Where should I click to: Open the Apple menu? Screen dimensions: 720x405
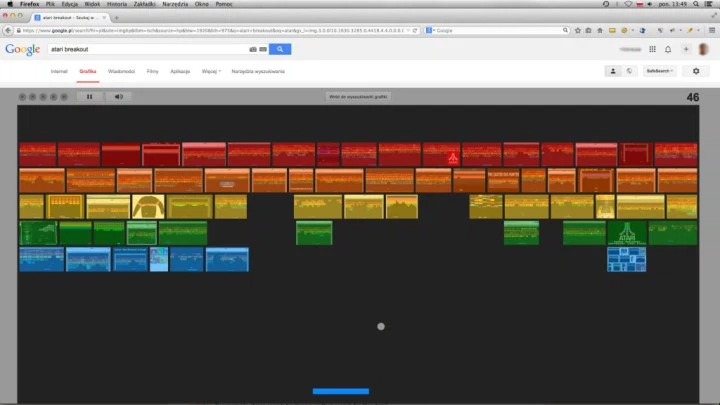[x=10, y=4]
